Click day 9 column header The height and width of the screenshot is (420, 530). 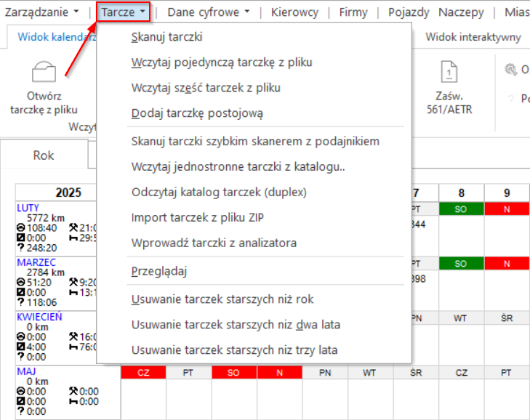click(x=507, y=193)
